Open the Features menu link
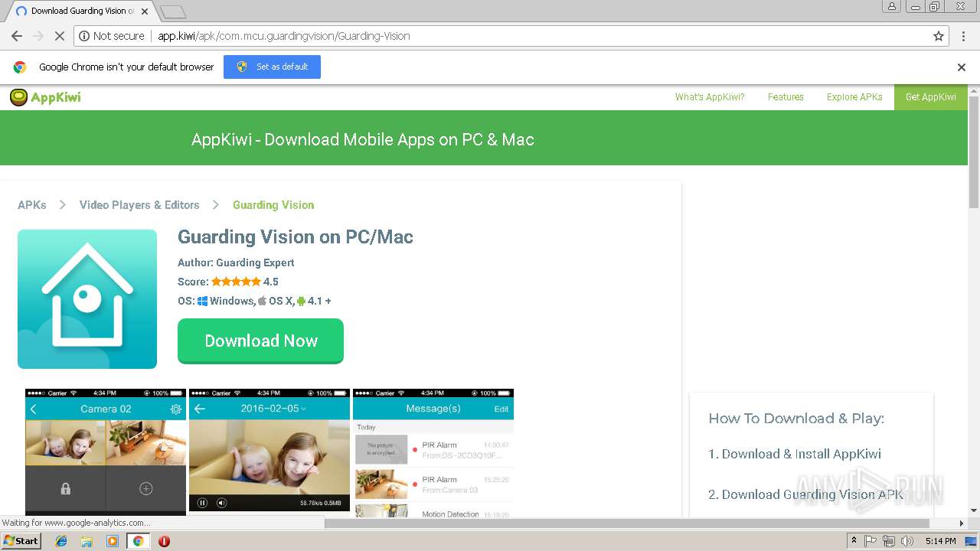 pos(786,97)
